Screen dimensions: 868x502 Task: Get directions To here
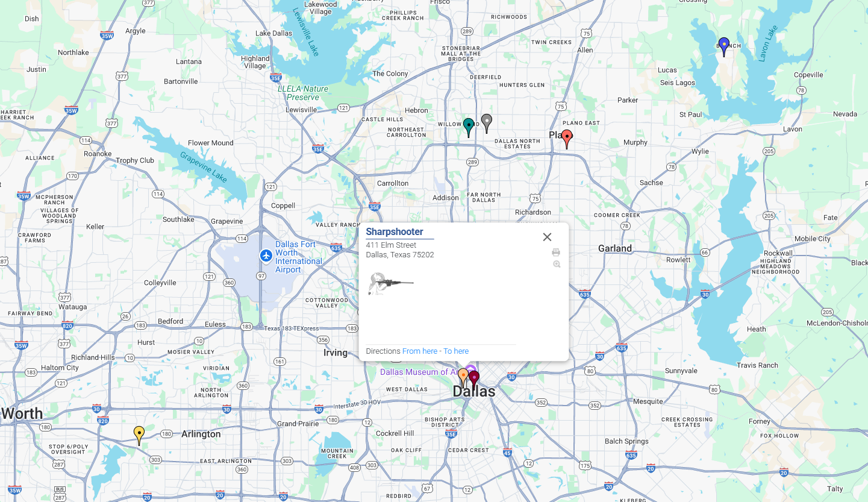(456, 351)
